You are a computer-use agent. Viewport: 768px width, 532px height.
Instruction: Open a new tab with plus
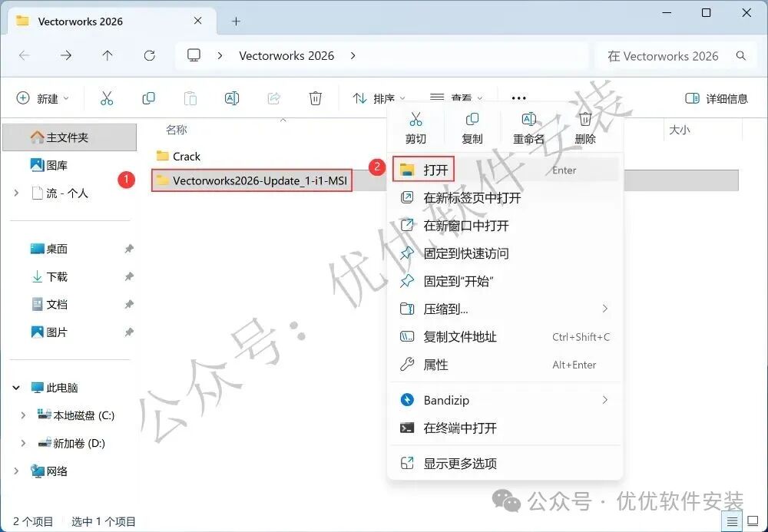[x=236, y=21]
